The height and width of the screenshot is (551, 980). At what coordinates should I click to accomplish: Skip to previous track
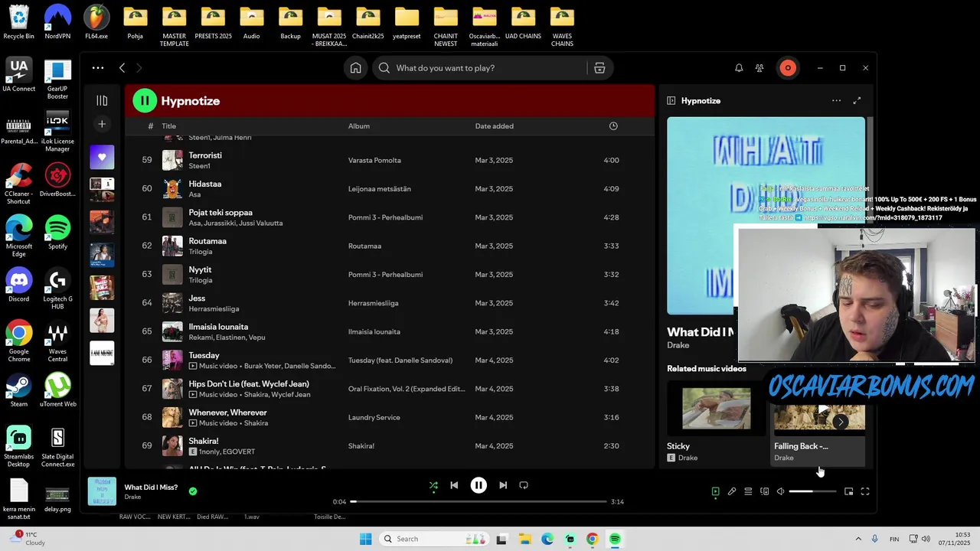click(x=454, y=485)
